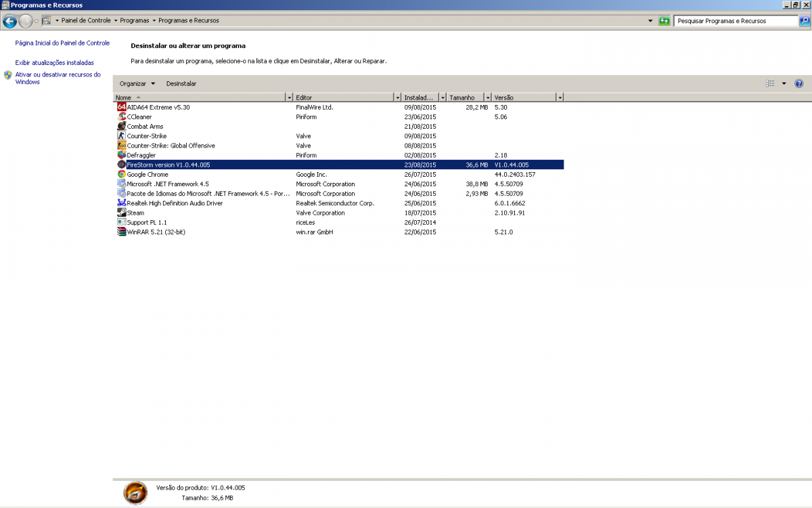Click the FireStorm logo in details pane

(x=135, y=492)
